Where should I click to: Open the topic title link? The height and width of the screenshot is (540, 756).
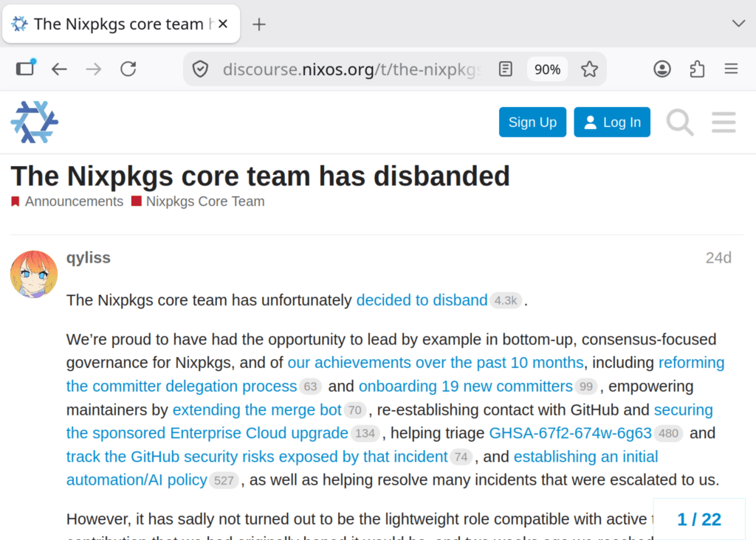click(261, 176)
